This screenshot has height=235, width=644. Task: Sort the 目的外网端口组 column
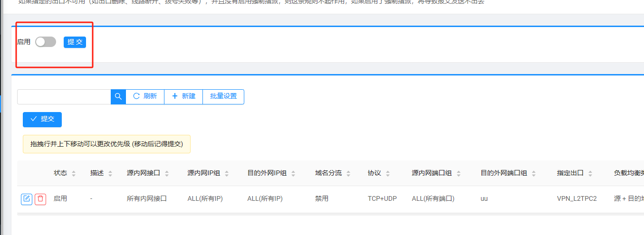point(534,174)
